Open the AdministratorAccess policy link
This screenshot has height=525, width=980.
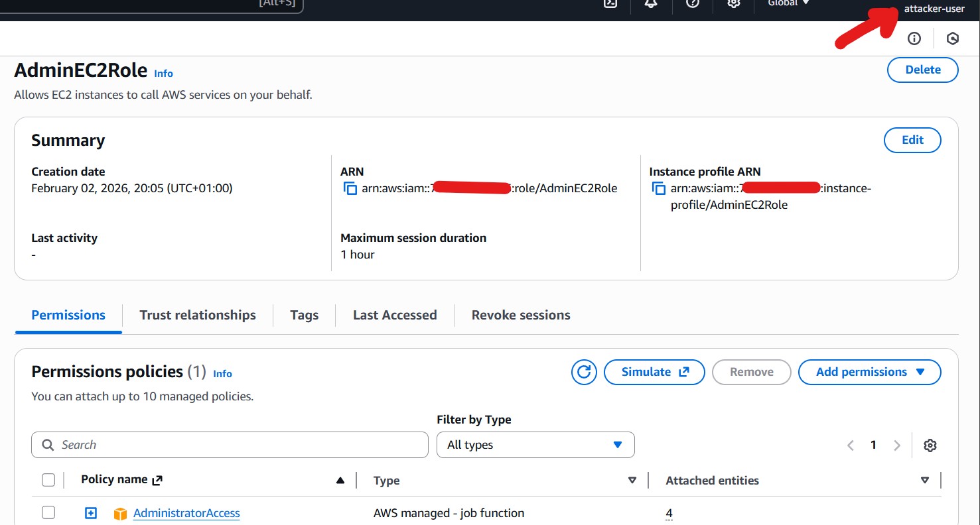(186, 513)
